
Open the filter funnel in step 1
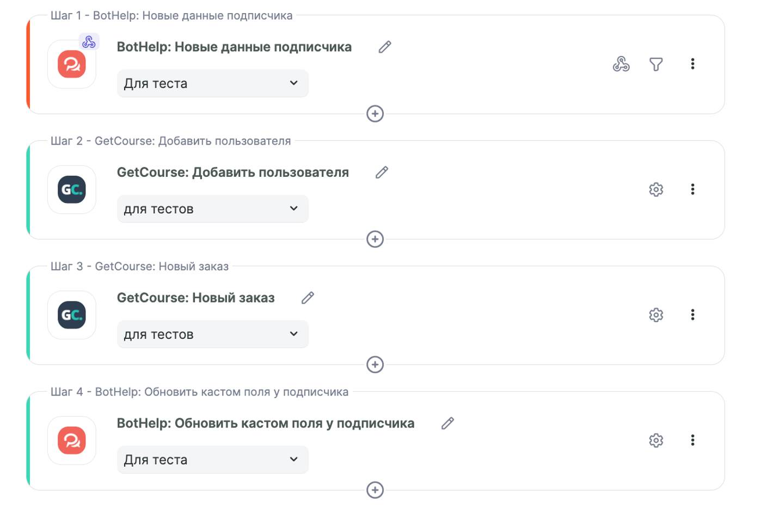(x=656, y=64)
